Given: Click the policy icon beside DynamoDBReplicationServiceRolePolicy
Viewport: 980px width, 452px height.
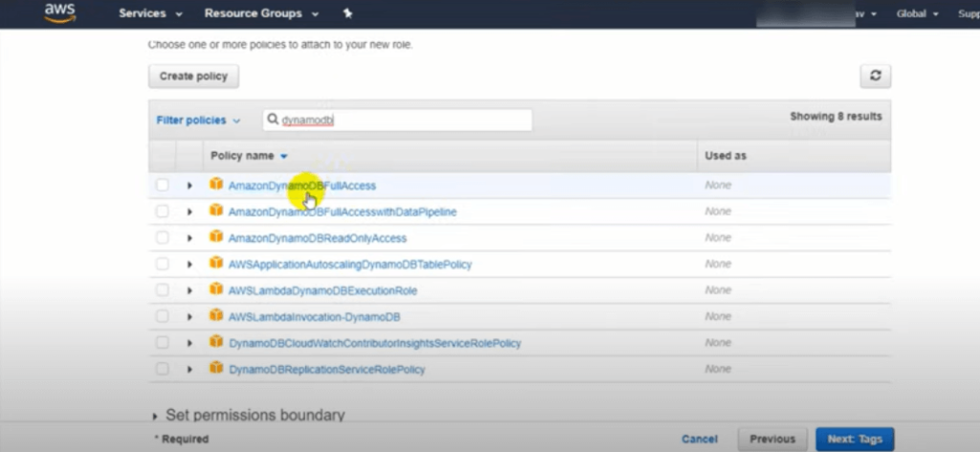Looking at the screenshot, I should click(x=216, y=368).
